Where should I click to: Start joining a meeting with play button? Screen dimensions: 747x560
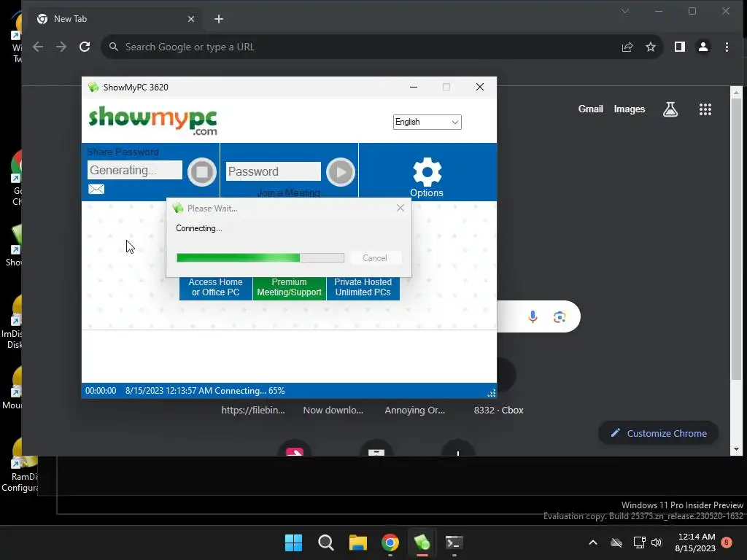(x=341, y=172)
